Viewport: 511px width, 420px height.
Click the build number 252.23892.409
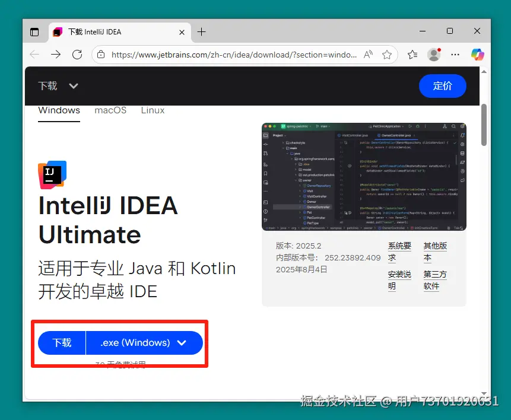[x=353, y=257]
